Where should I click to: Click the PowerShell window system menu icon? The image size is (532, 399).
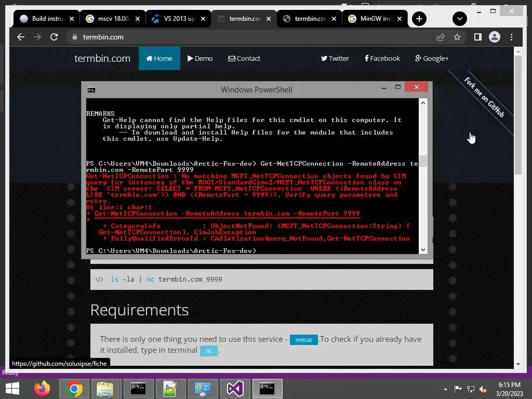point(91,89)
